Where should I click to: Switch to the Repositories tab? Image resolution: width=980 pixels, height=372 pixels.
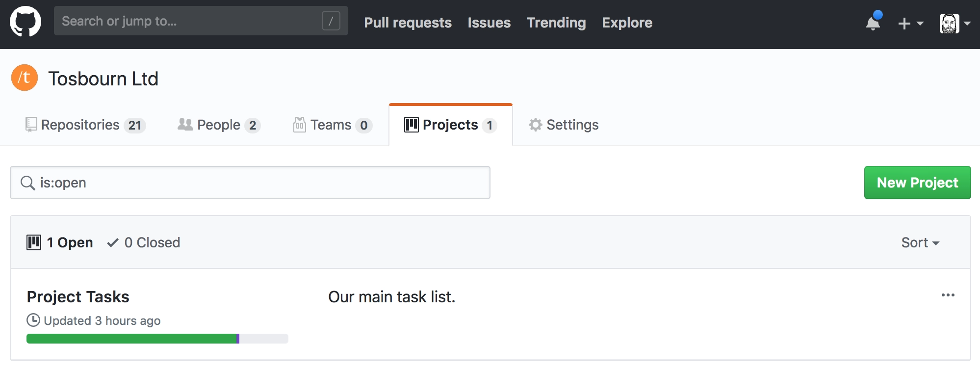click(x=85, y=125)
